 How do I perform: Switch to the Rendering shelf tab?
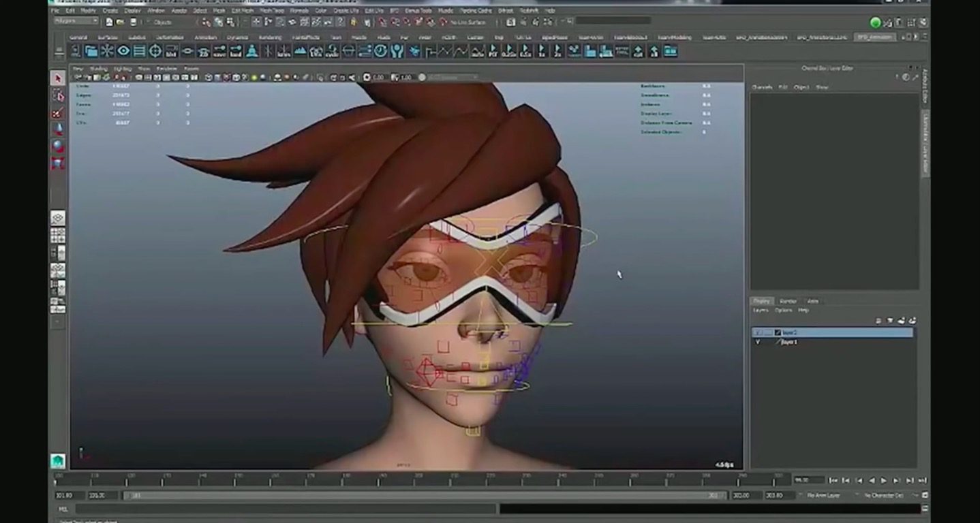[270, 37]
